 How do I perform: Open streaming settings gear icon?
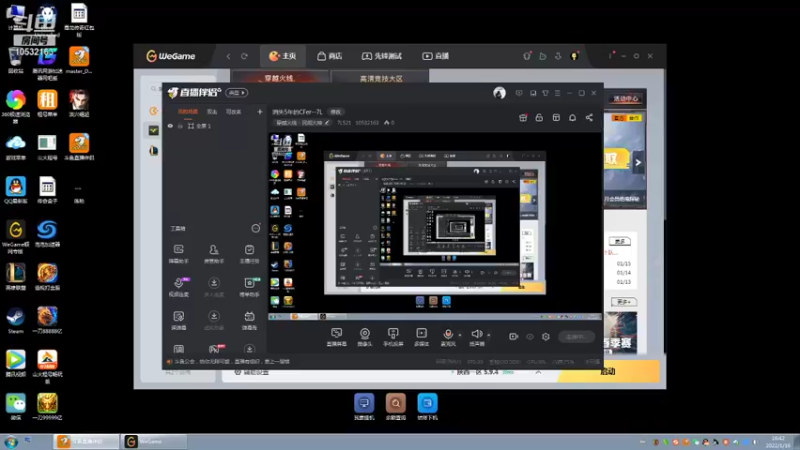[545, 337]
